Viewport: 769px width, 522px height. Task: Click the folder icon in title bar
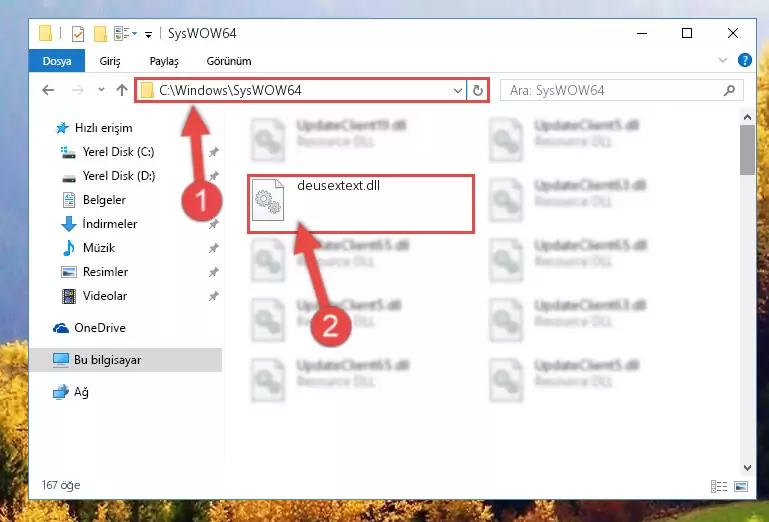coord(45,33)
